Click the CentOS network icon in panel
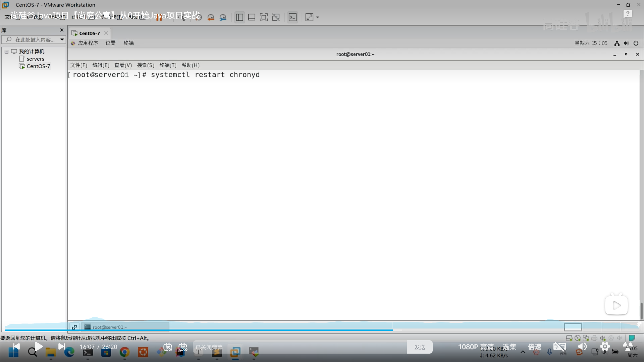This screenshot has width=644, height=362. pyautogui.click(x=617, y=43)
